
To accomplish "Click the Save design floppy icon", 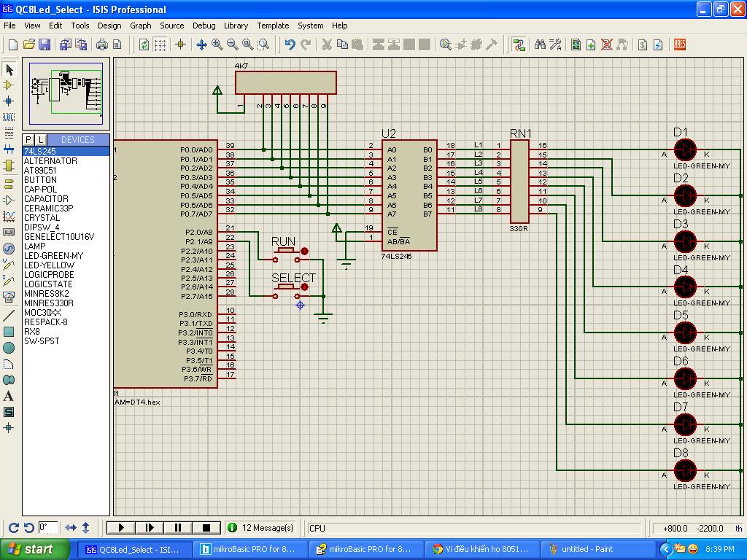I will 44,44.
